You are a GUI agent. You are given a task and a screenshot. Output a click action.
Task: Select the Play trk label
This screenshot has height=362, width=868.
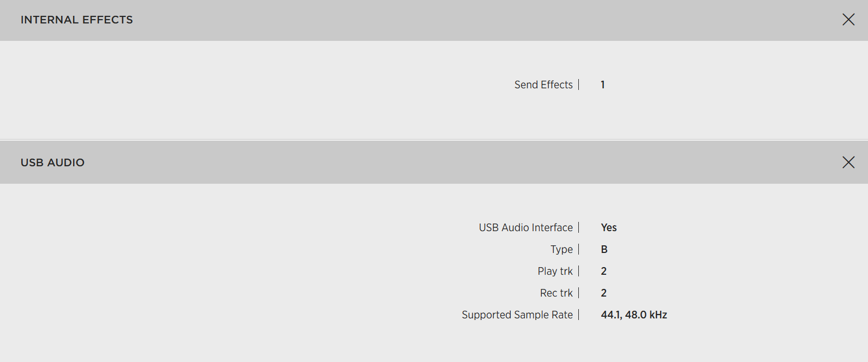click(555, 271)
